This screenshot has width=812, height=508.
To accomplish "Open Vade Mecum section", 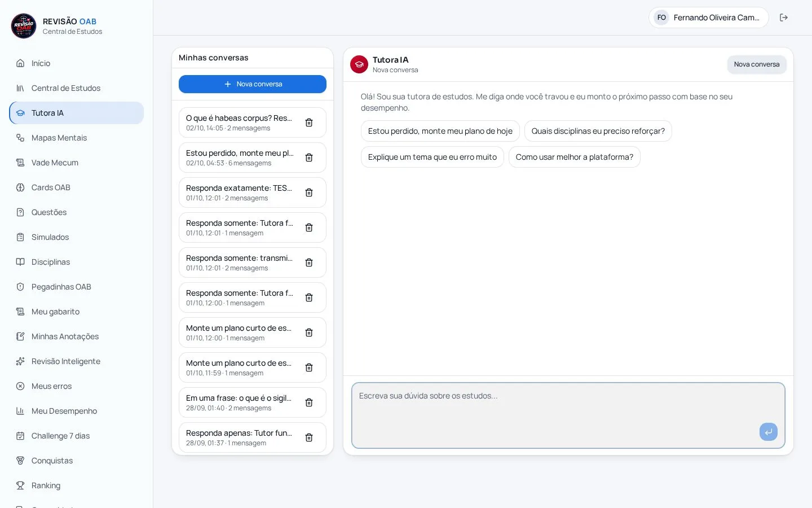I will (77, 163).
